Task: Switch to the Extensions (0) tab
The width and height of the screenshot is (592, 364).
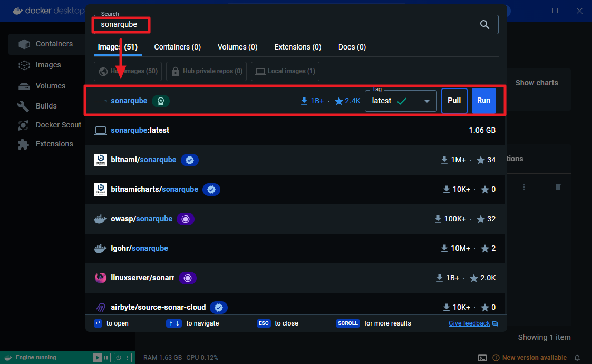Action: click(297, 47)
